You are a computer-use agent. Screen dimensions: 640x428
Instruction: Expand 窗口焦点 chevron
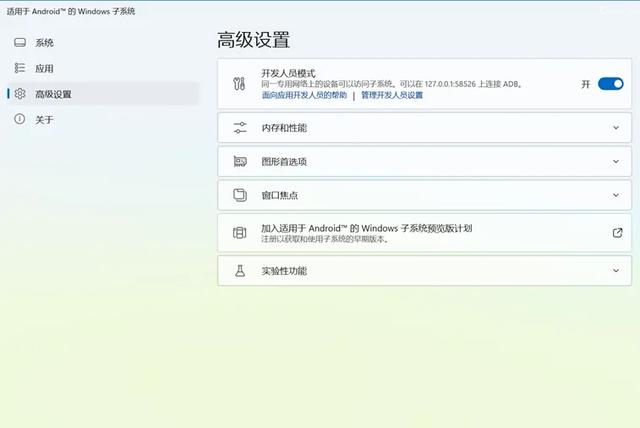coord(616,195)
